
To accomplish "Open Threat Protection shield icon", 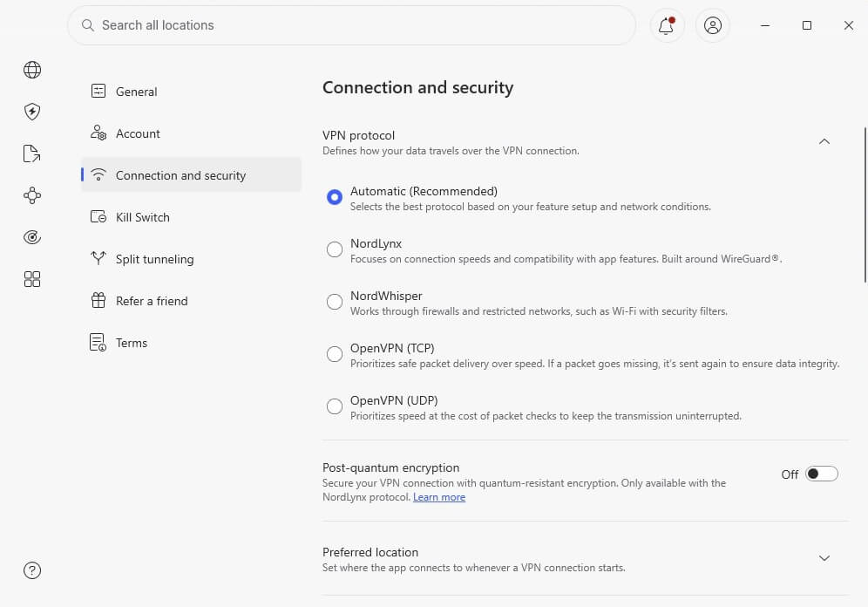I will (32, 112).
